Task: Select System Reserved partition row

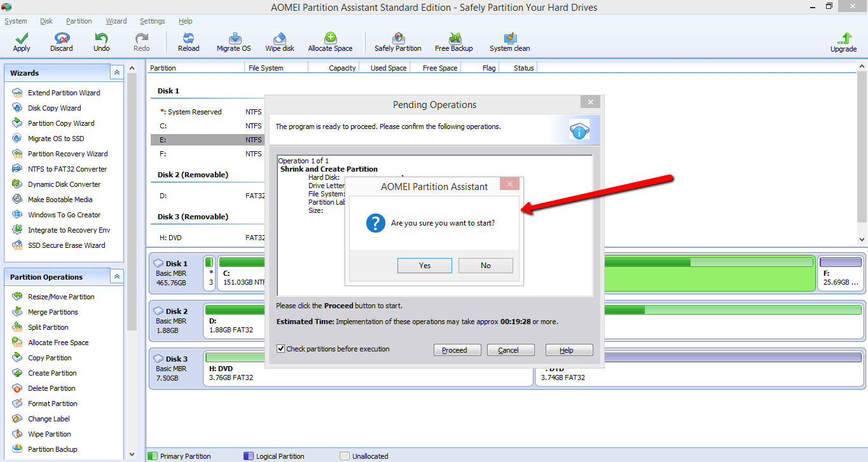Action: pos(207,112)
